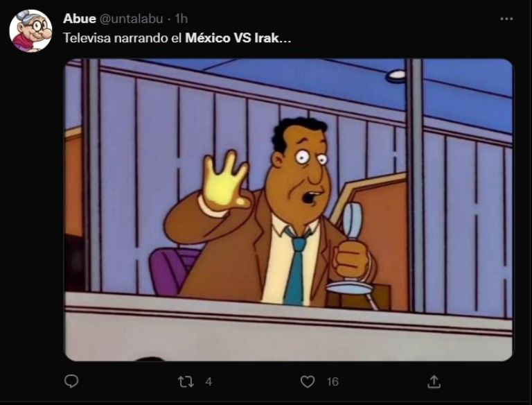
Task: Click the ceiling light in the meme
Action: [x=396, y=76]
